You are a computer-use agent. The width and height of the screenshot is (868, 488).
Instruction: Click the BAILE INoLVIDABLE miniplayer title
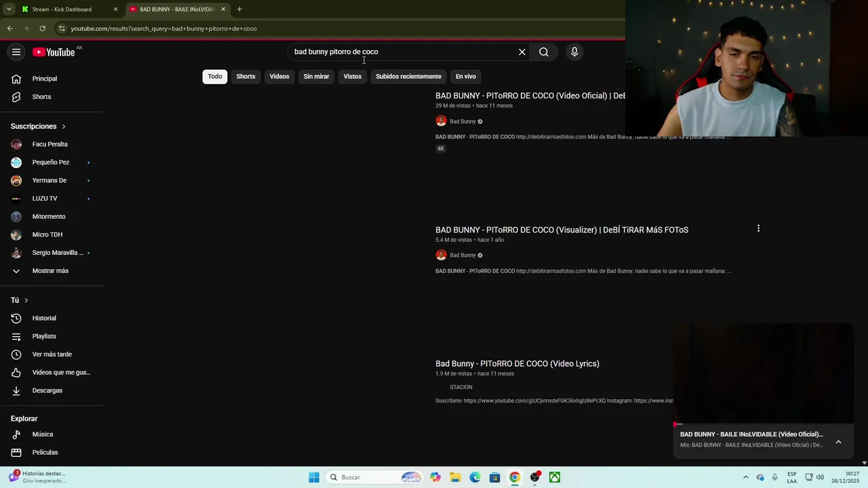[751, 434]
